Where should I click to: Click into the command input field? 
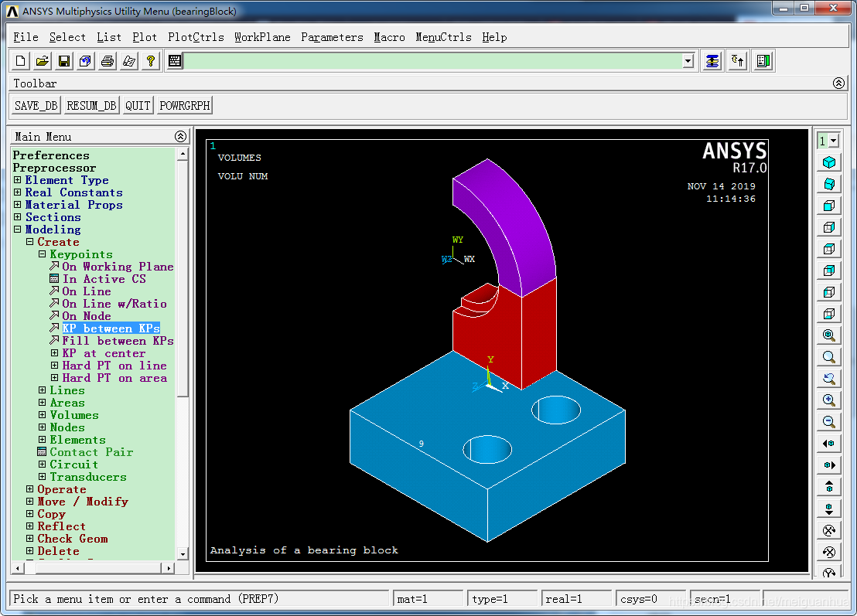432,61
